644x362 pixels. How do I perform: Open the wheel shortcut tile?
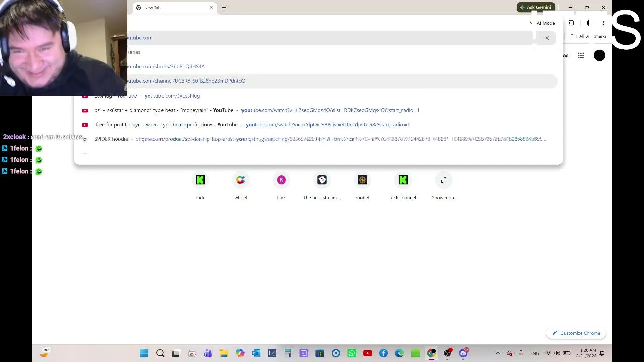(x=240, y=187)
